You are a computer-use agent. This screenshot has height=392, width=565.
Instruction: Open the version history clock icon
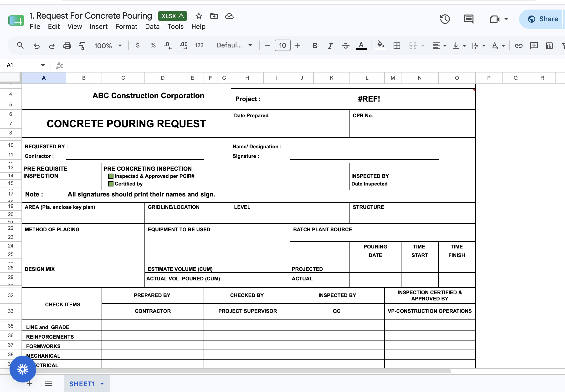point(445,19)
